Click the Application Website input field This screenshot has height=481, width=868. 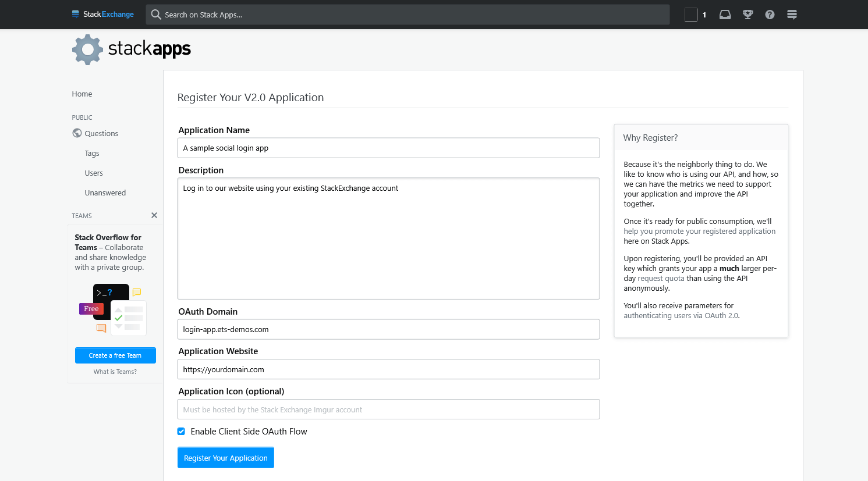pyautogui.click(x=388, y=369)
